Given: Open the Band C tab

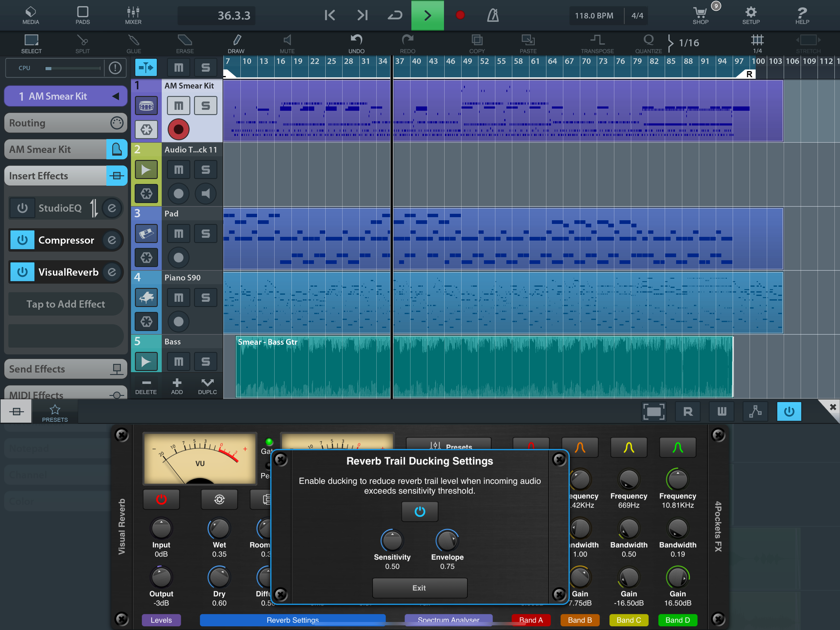Looking at the screenshot, I should [628, 620].
